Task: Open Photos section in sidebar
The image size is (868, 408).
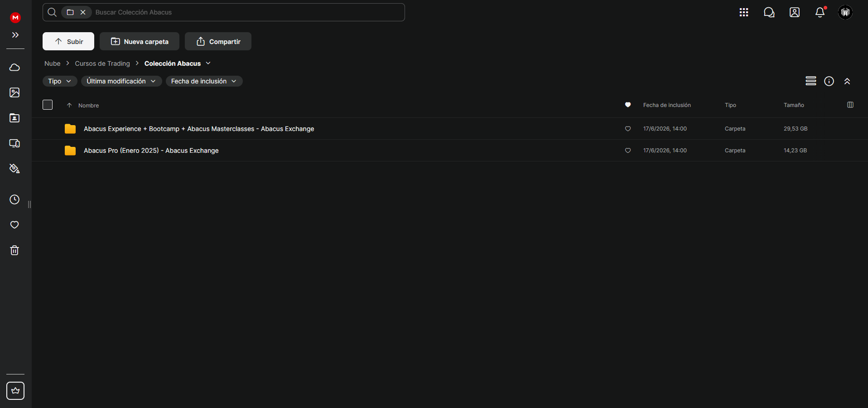Action: coord(14,92)
